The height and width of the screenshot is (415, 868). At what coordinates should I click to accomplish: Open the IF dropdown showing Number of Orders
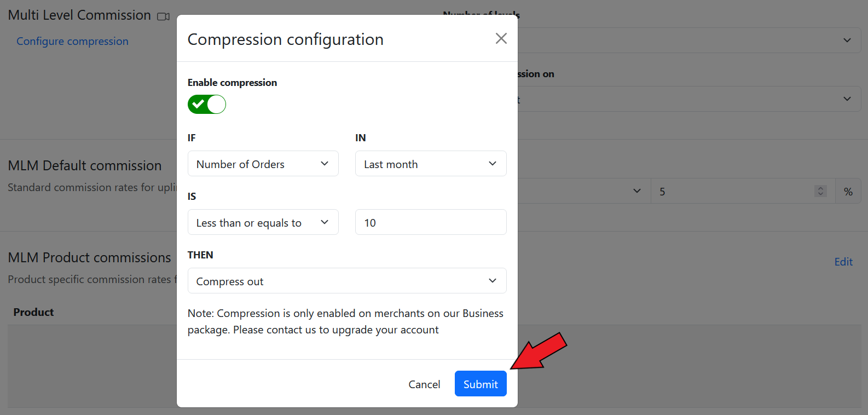[x=263, y=164]
